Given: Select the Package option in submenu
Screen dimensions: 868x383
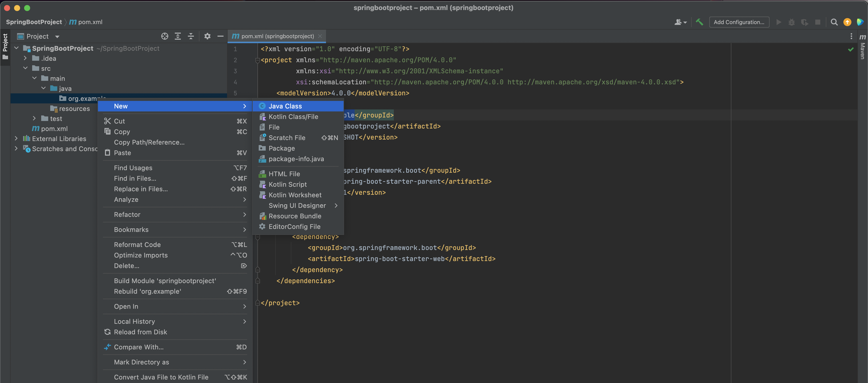Looking at the screenshot, I should tap(281, 148).
